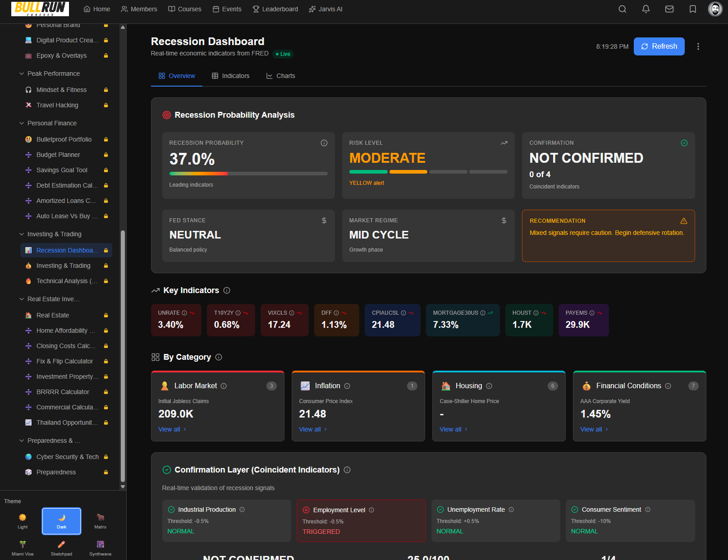Screen dimensions: 728x560
Task: Check notifications via the bell icon
Action: click(646, 9)
